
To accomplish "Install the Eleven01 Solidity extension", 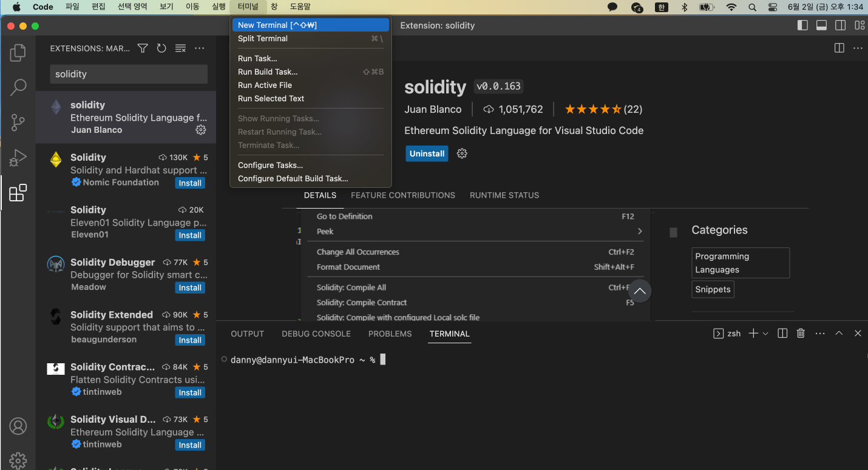I will (190, 235).
